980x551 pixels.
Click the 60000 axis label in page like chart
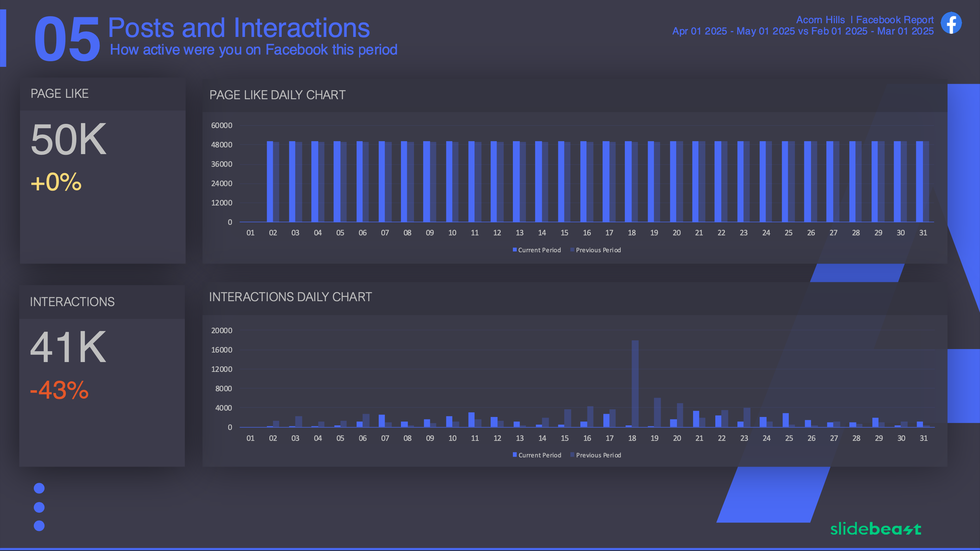coord(221,126)
